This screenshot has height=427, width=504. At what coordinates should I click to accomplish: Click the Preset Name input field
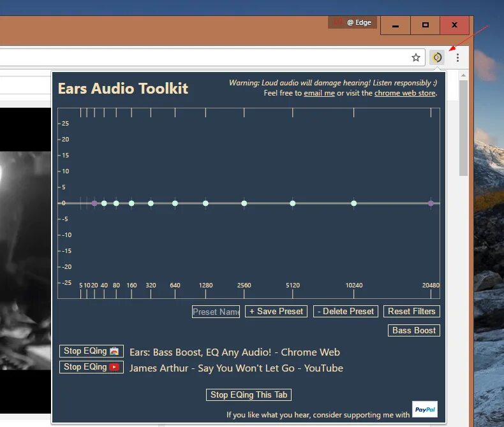(x=216, y=312)
